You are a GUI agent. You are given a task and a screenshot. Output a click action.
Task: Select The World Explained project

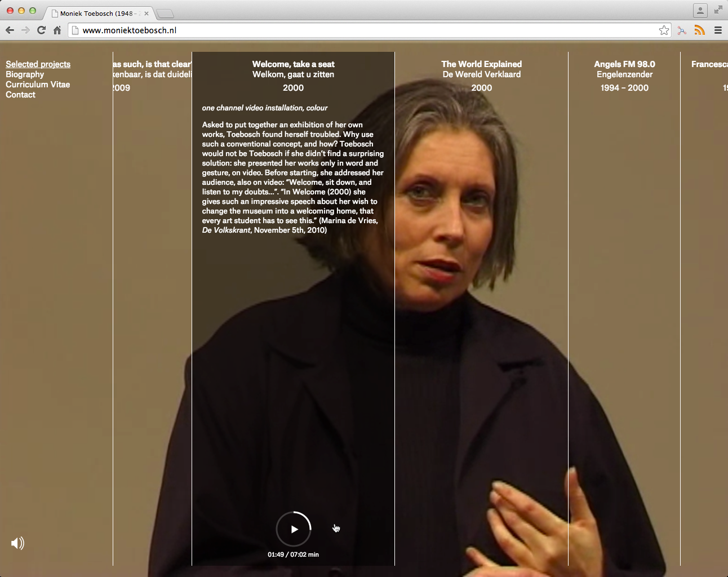pos(481,64)
